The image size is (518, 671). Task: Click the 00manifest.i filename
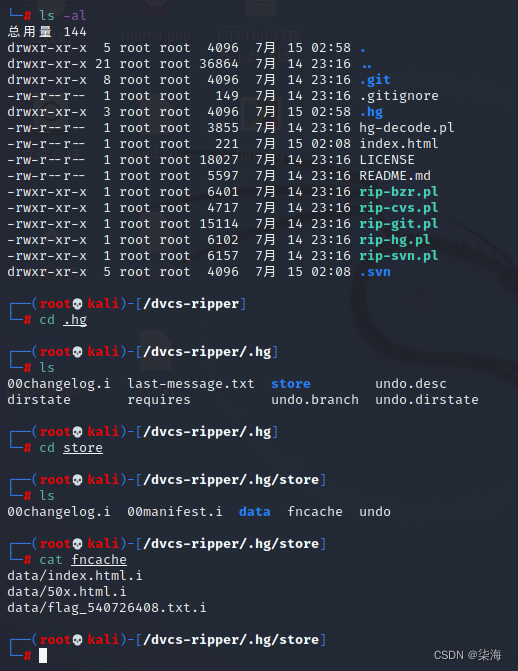pos(175,512)
